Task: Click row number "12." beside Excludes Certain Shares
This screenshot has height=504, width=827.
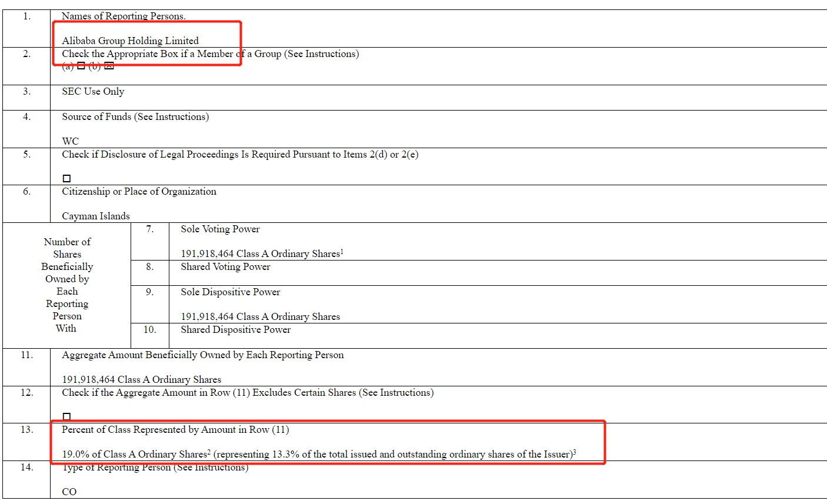Action: [26, 393]
